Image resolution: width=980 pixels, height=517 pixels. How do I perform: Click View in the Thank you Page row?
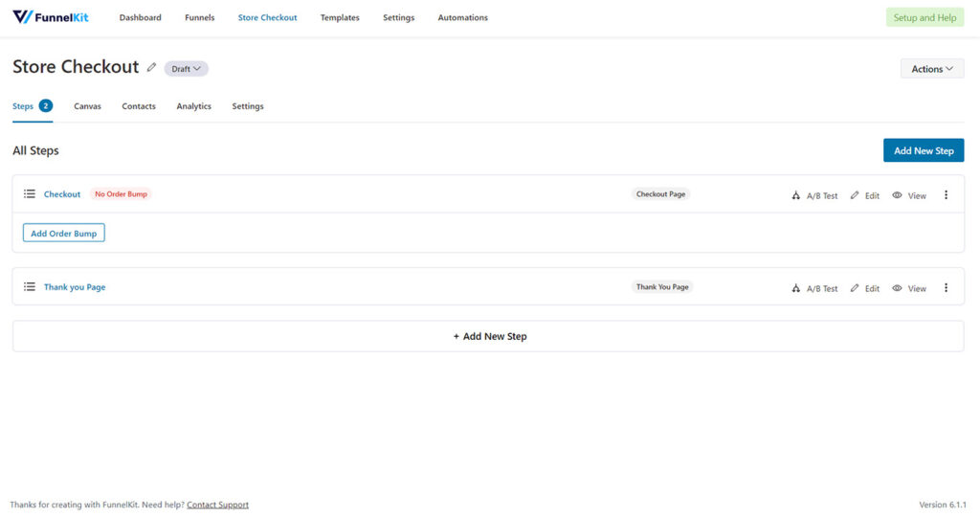tap(909, 288)
